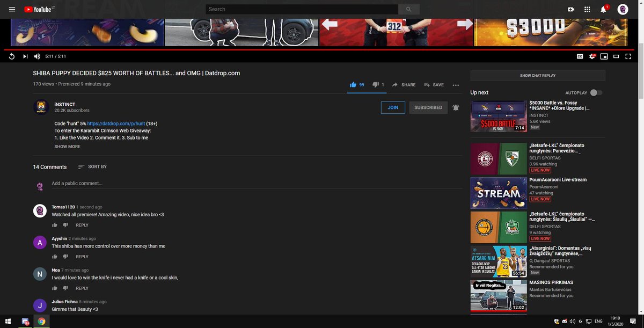Viewport: 644px width, 328px height.
Task: Open the $5000 Battle vs. Fossy thumbnail
Action: click(499, 116)
